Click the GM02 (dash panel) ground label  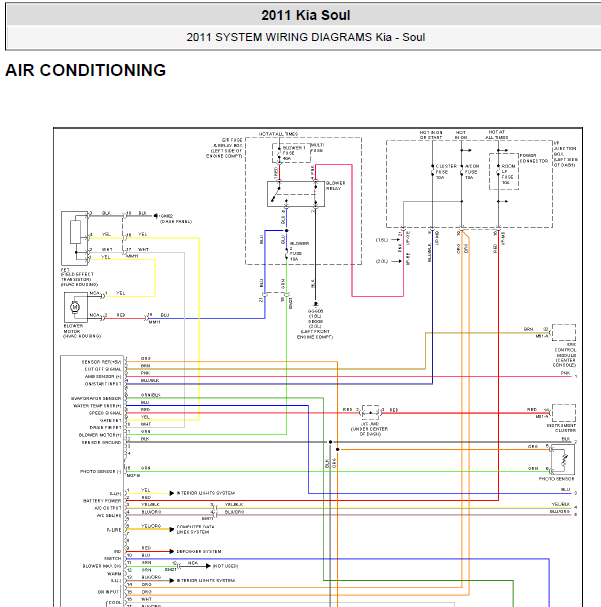tap(176, 219)
